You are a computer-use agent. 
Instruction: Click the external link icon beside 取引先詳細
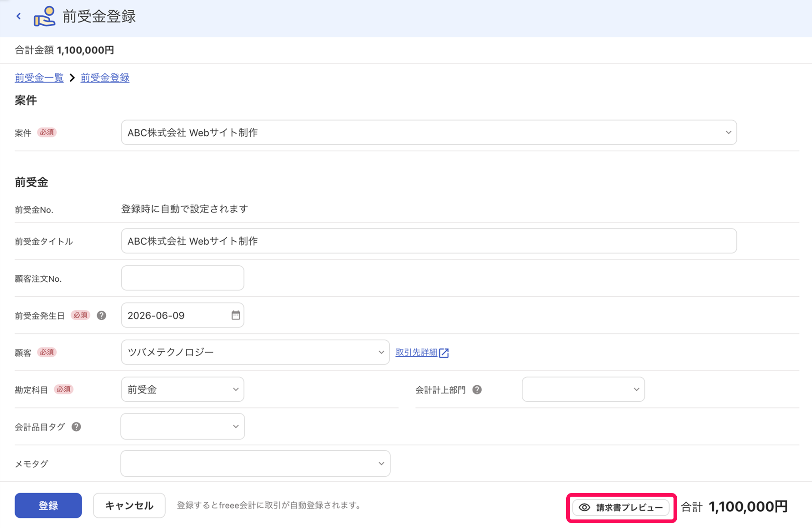[x=444, y=353]
